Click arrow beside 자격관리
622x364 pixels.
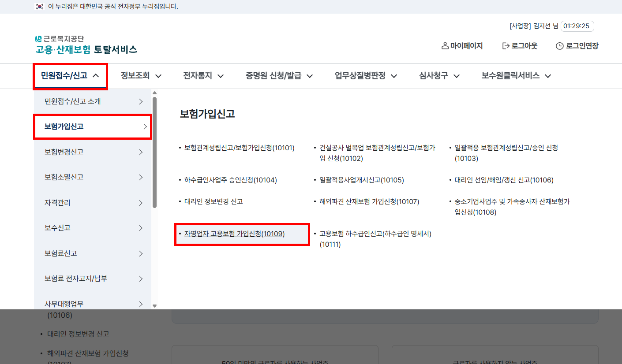[141, 203]
